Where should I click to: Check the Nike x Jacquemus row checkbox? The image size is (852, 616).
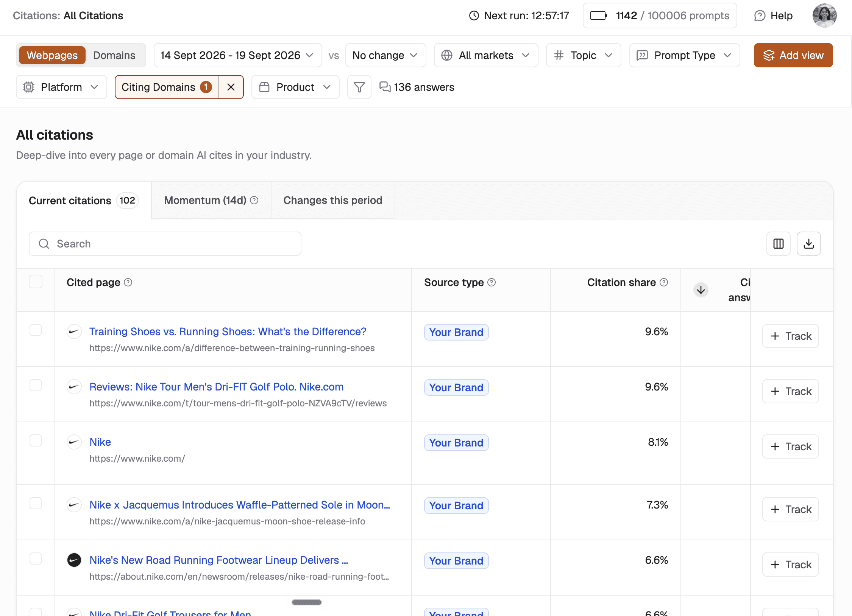coord(36,503)
